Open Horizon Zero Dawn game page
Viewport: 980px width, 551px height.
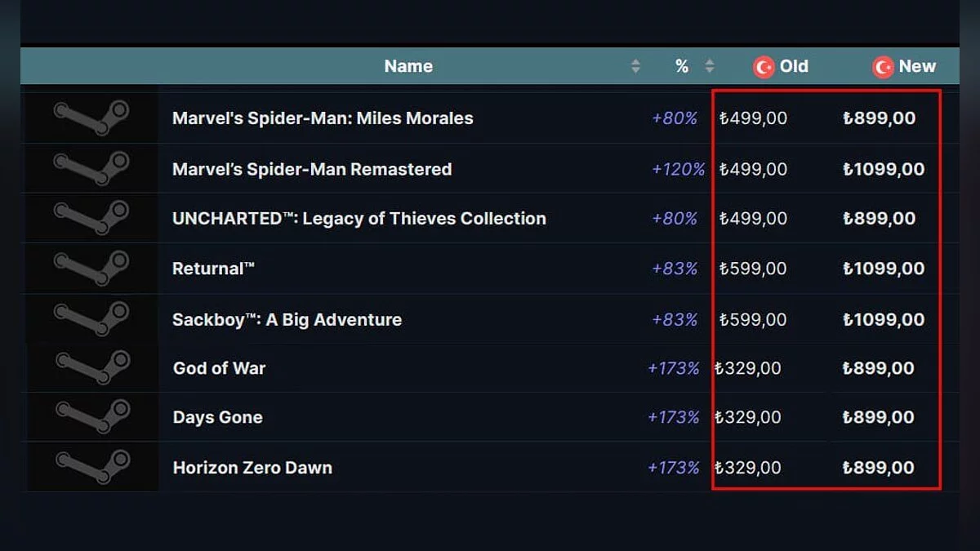pyautogui.click(x=252, y=468)
